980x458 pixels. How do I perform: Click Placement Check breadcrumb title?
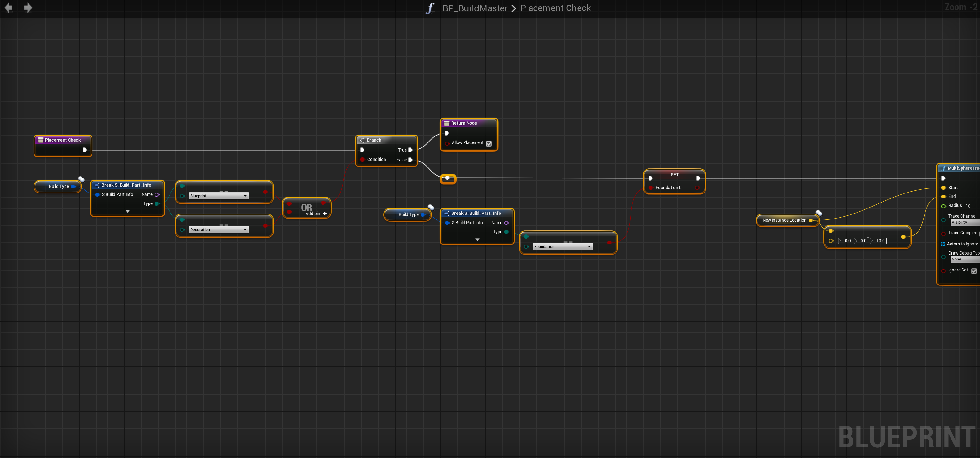click(x=555, y=8)
